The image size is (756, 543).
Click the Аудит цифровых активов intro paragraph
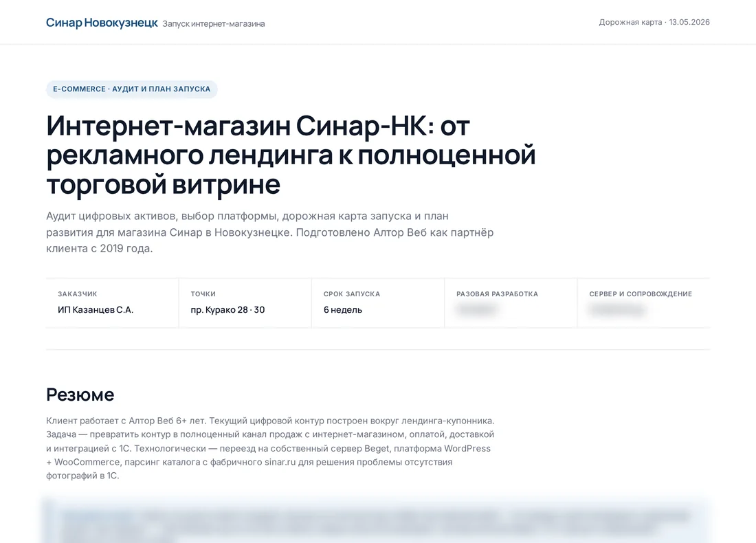click(x=270, y=232)
